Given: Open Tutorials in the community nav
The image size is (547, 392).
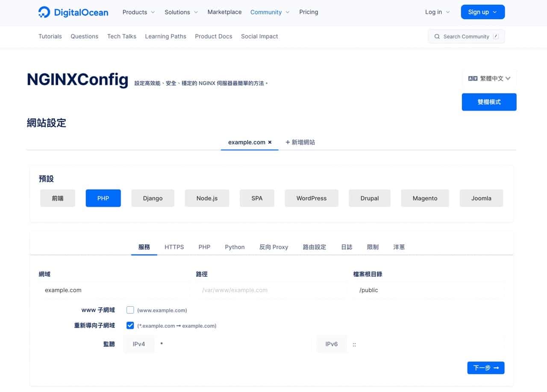Looking at the screenshot, I should pos(50,36).
